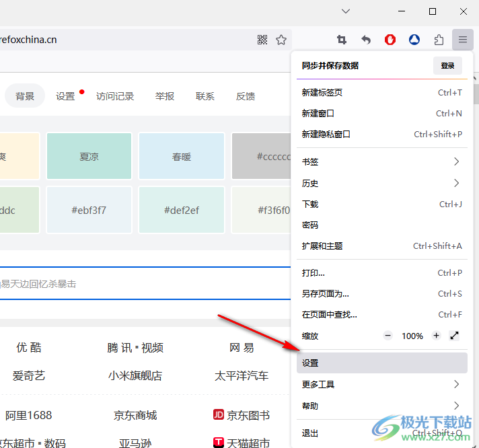Image resolution: width=479 pixels, height=448 pixels.
Task: Open the 天猫超市 link
Action: tap(248, 443)
